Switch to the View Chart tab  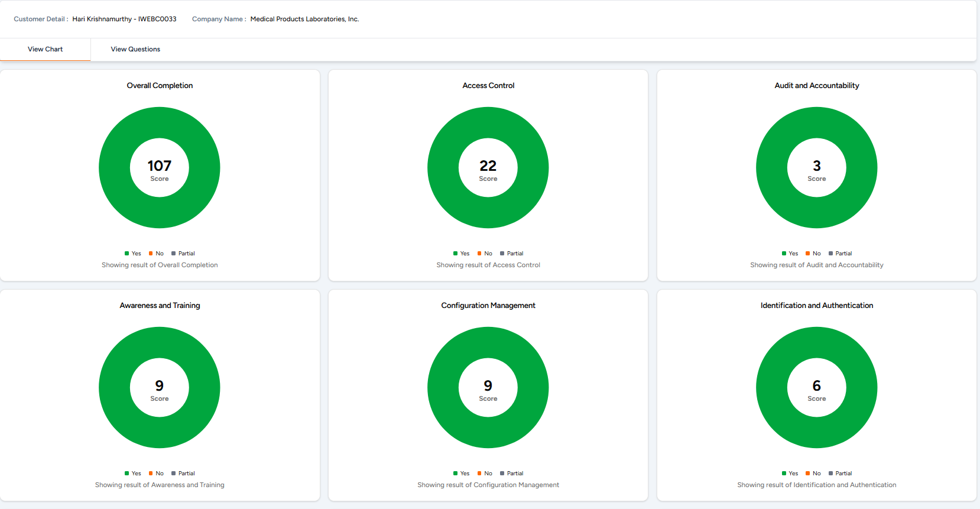pos(45,49)
